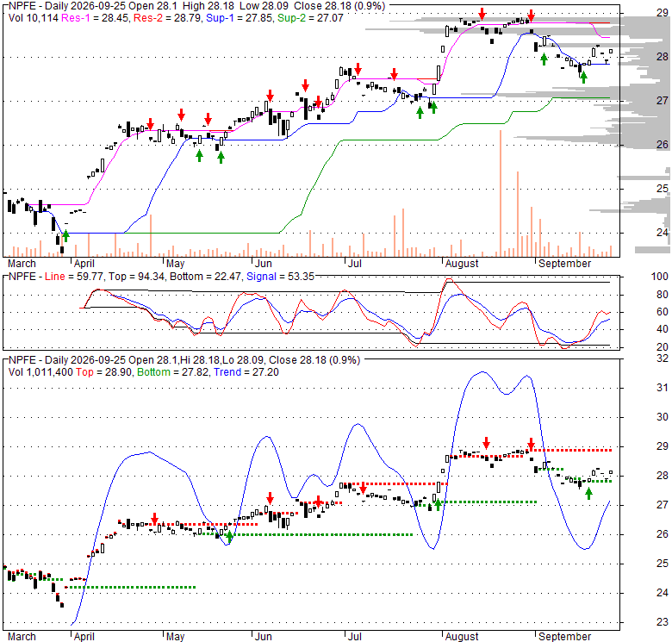This screenshot has width=672, height=642.
Task: Click the Trend legend in the bottom chart
Action: click(x=227, y=372)
